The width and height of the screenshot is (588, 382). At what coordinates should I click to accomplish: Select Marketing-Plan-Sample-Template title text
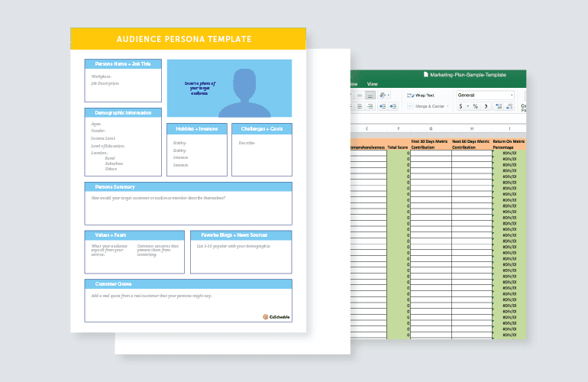point(468,75)
